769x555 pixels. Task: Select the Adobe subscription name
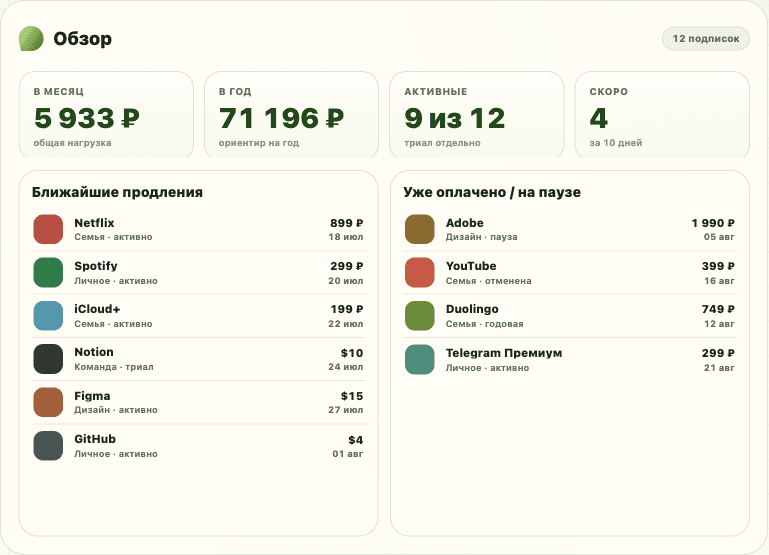click(464, 223)
